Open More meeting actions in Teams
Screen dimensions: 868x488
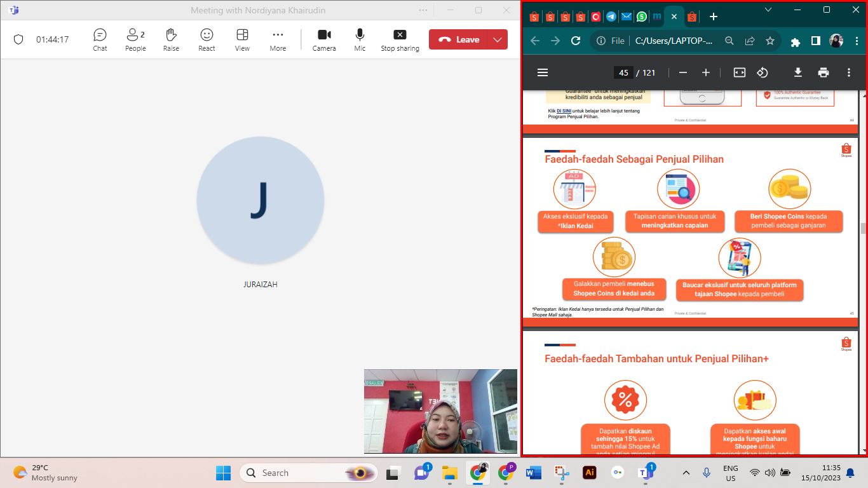click(x=278, y=39)
